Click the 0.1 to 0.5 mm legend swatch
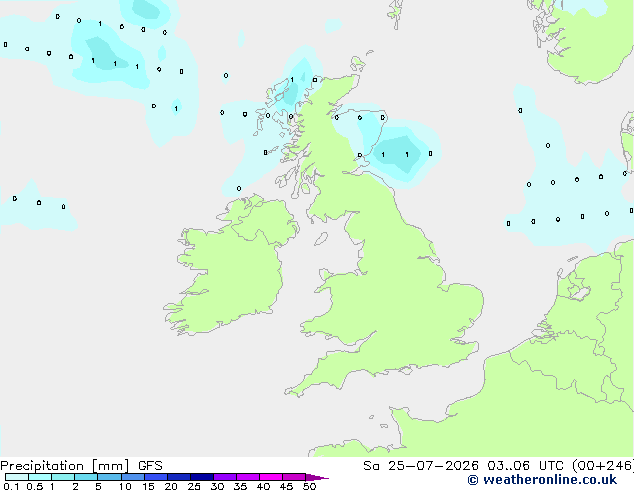Image resolution: width=634 pixels, height=490 pixels. tap(17, 477)
